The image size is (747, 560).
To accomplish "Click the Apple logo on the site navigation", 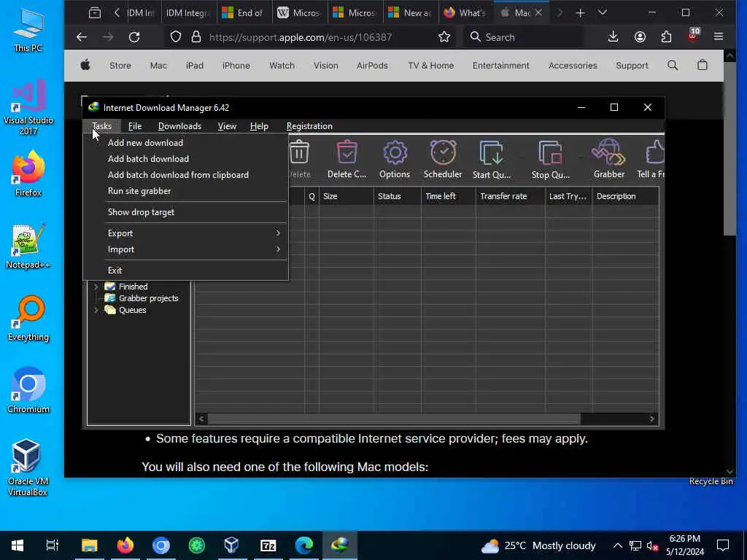I will point(85,65).
